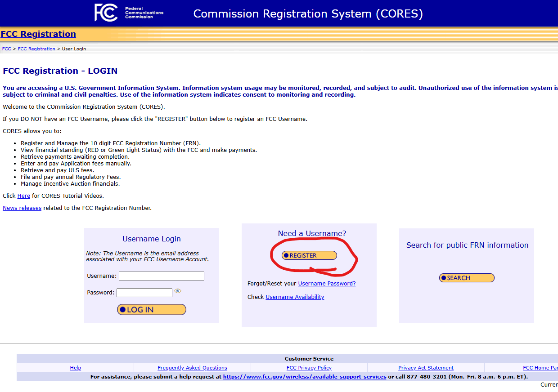Screen dimensions: 558x392
Task: Open the Help link in Customer Service
Action: (x=76, y=368)
